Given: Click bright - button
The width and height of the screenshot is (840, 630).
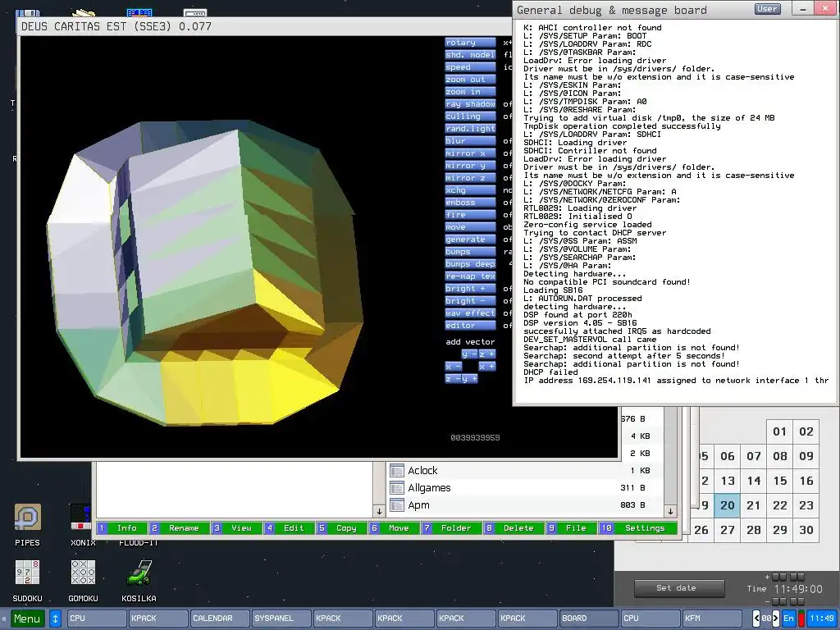Looking at the screenshot, I should [470, 301].
